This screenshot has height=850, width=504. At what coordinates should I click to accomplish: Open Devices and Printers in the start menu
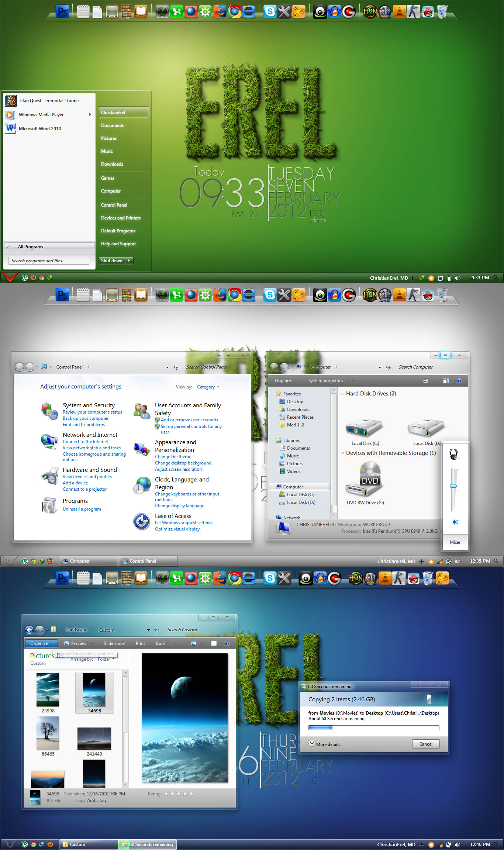(121, 218)
